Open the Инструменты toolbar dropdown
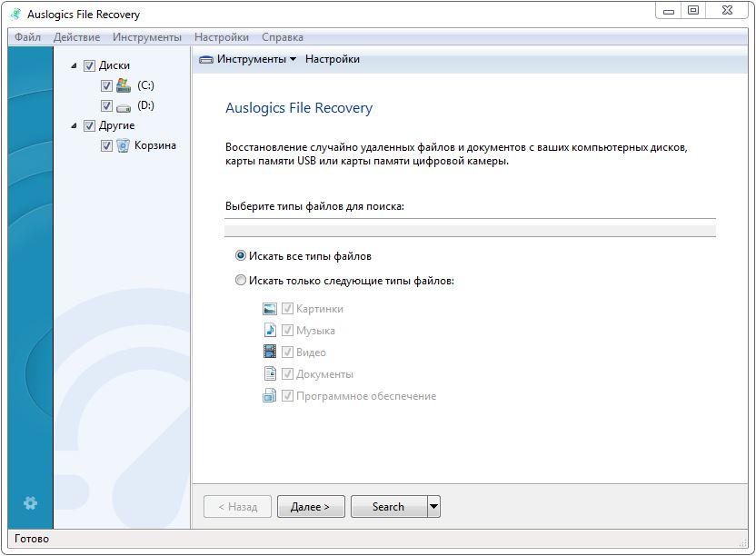Image resolution: width=756 pixels, height=556 pixels. [293, 59]
